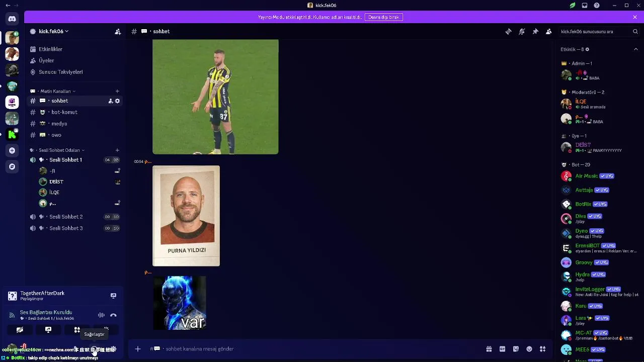Viewport: 644px width, 362px height.
Task: Start an activity in voice panel
Action: 77,330
